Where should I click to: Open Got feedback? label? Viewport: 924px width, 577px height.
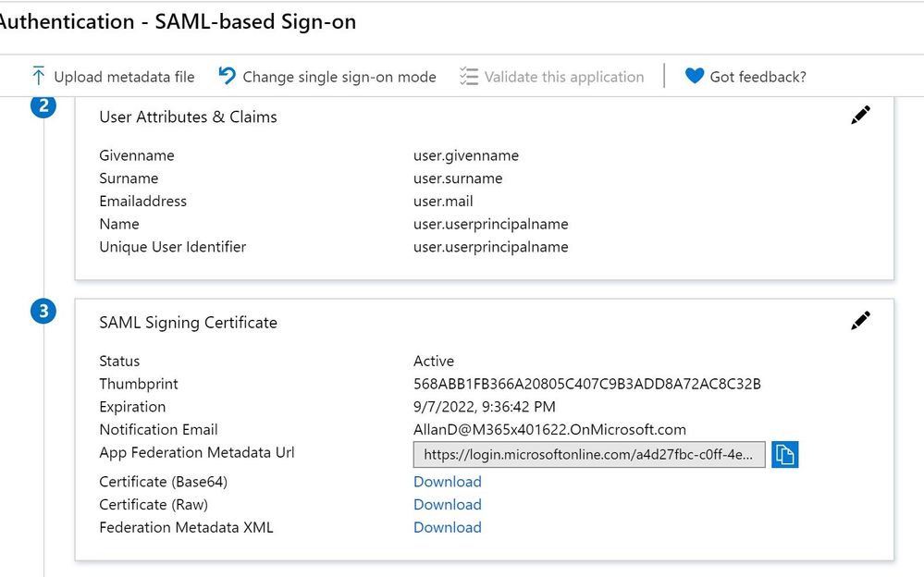pos(758,77)
